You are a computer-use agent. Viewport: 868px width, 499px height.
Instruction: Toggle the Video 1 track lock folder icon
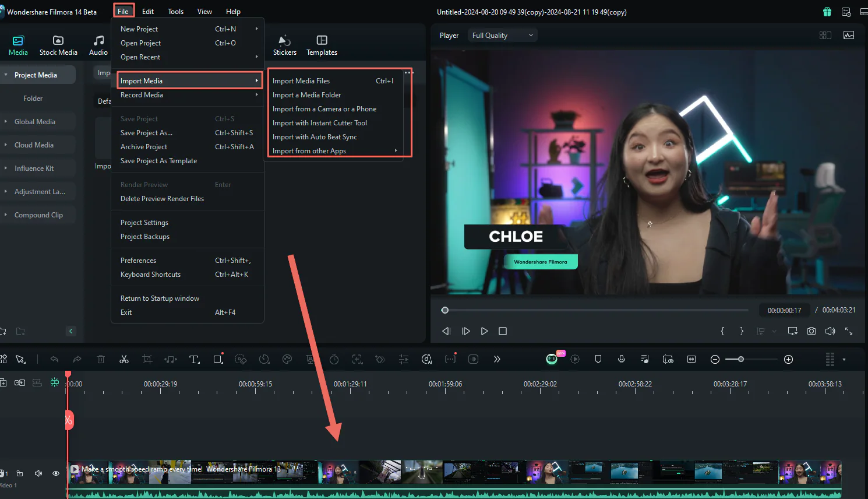coord(20,473)
